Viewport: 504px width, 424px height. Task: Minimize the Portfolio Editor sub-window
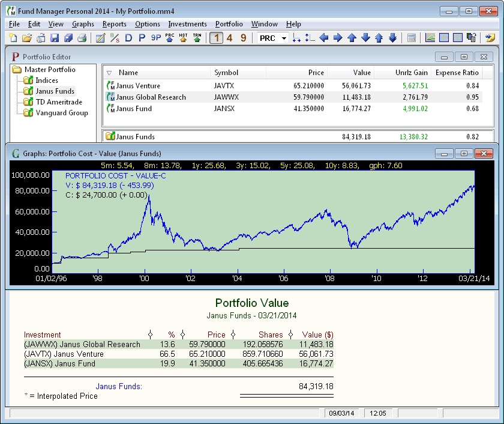click(444, 57)
